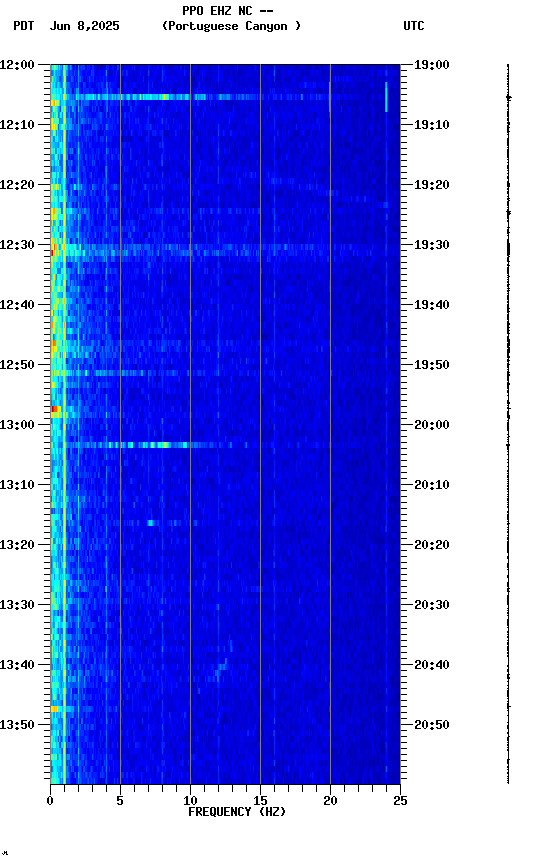552x864 pixels.
Task: Click the '19:50' UTC time label
Action: [432, 365]
